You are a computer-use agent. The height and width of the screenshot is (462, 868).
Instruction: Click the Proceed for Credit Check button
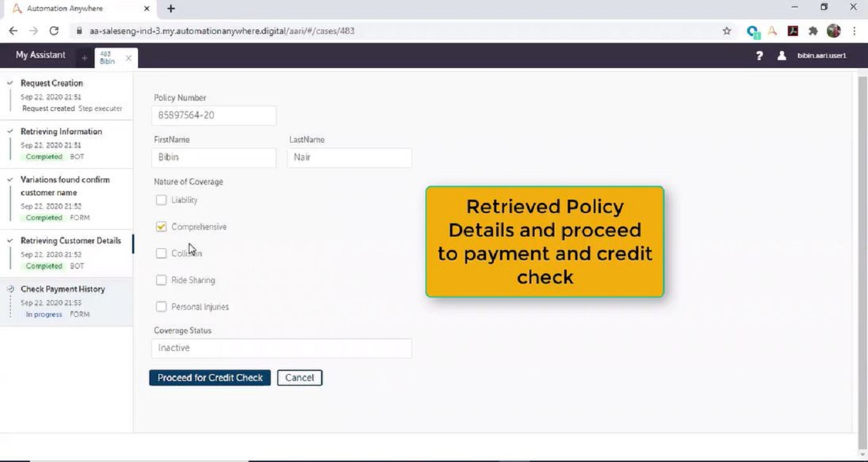click(x=210, y=377)
